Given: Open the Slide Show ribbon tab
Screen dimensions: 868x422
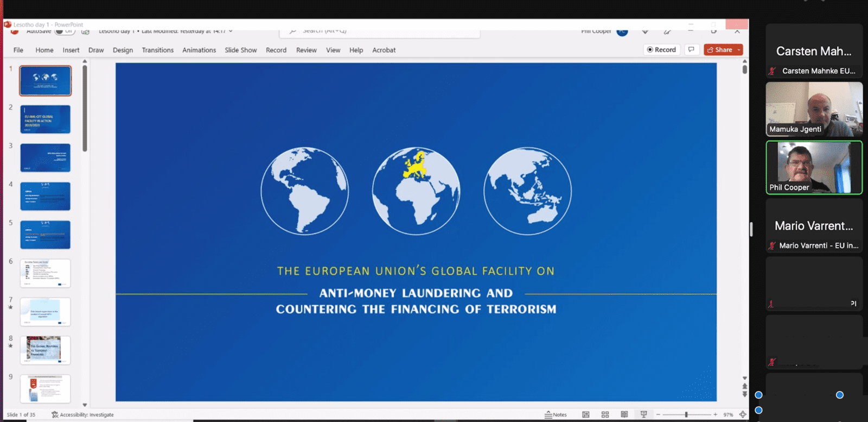Looking at the screenshot, I should pos(241,50).
